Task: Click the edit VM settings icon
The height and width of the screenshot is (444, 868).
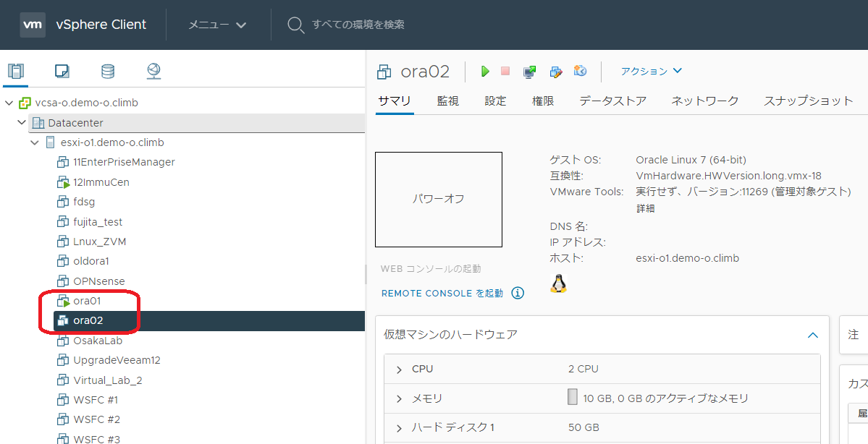Action: pos(556,72)
